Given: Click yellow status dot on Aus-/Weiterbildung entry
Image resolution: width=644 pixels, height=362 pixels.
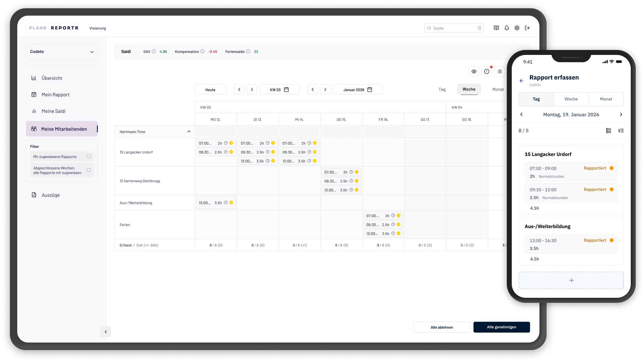Looking at the screenshot, I should (231, 203).
